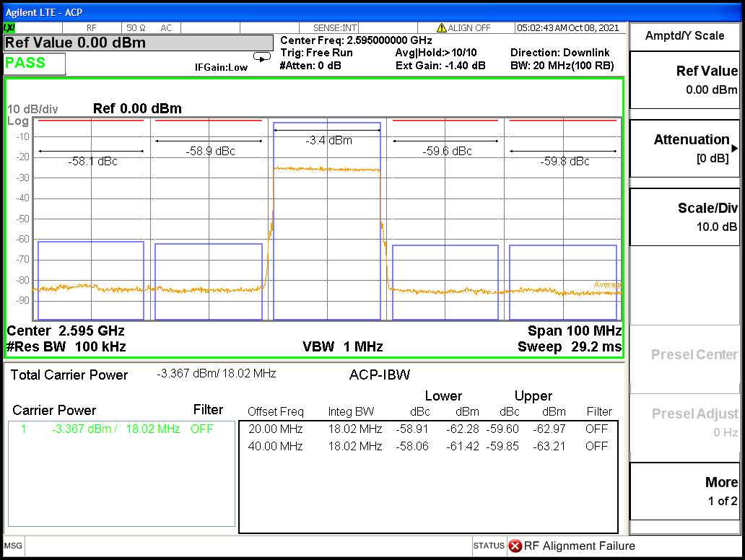This screenshot has height=560, width=745.
Task: Click the red RF Alignment Failure error icon
Action: [515, 546]
